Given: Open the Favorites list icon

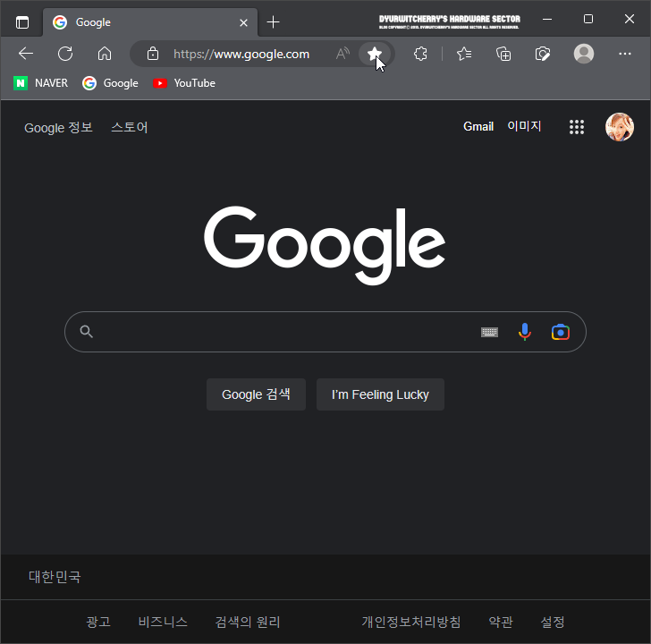Looking at the screenshot, I should [464, 54].
